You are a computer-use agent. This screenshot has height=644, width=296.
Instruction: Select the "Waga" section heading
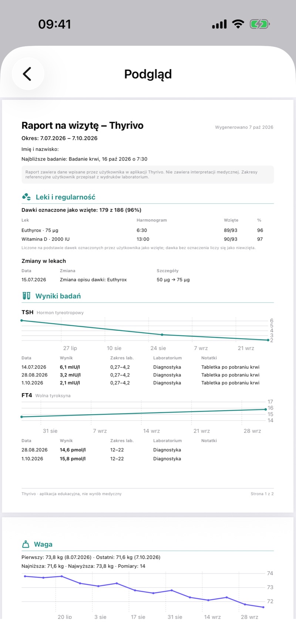click(x=43, y=544)
